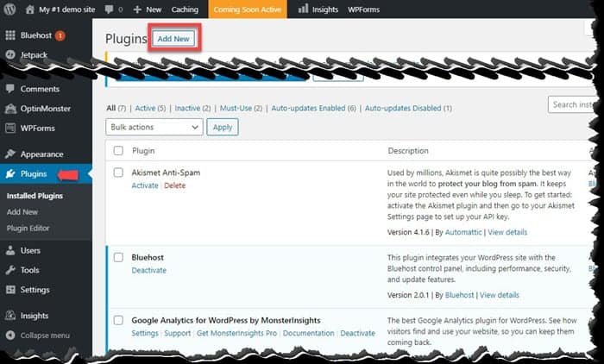Click the Bluehost notification badge
The width and height of the screenshot is (604, 364).
pyautogui.click(x=60, y=36)
